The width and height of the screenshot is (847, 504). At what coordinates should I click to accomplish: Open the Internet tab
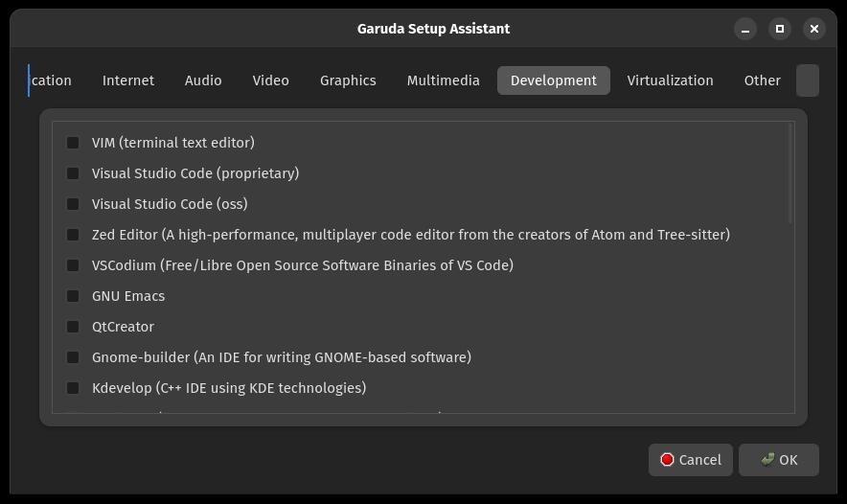click(128, 80)
